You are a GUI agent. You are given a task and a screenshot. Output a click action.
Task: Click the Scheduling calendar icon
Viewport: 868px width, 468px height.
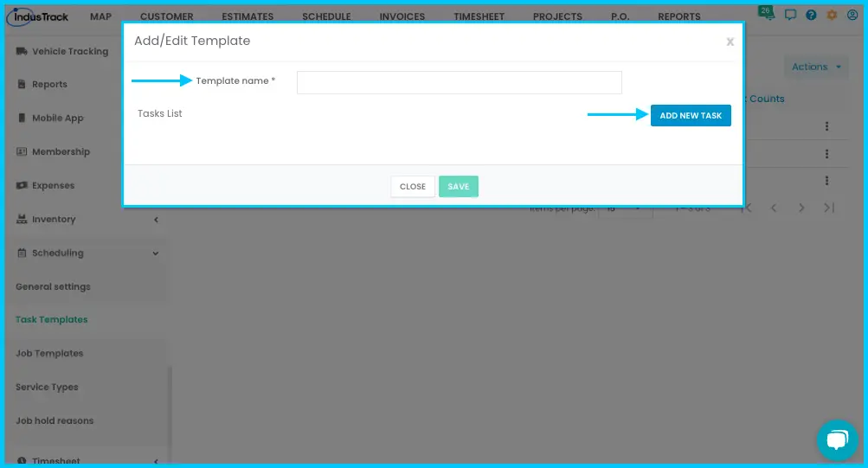(x=22, y=253)
